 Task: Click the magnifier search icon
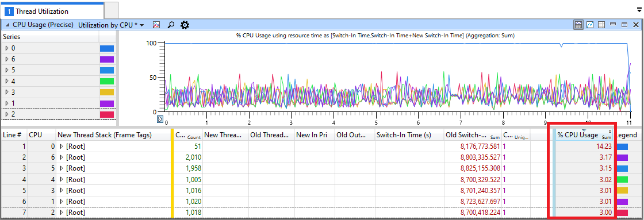171,25
